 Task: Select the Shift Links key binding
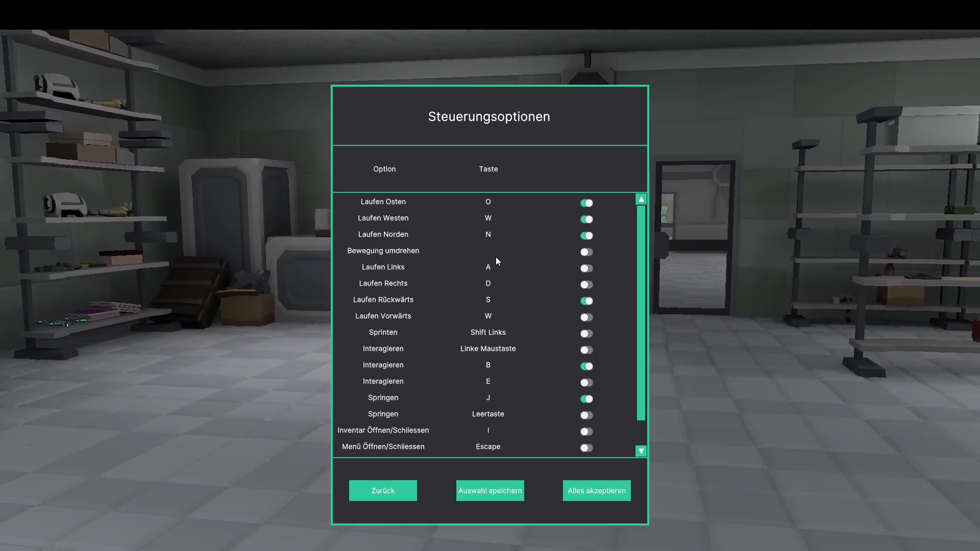[488, 333]
